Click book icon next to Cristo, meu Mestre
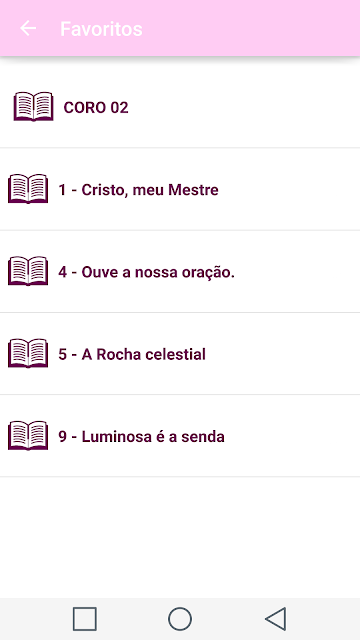 (x=28, y=189)
